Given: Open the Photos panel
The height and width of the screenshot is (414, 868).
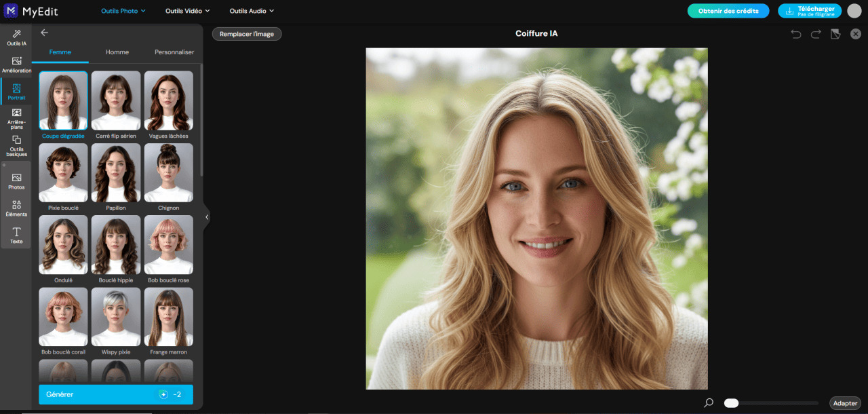Looking at the screenshot, I should click(x=16, y=181).
